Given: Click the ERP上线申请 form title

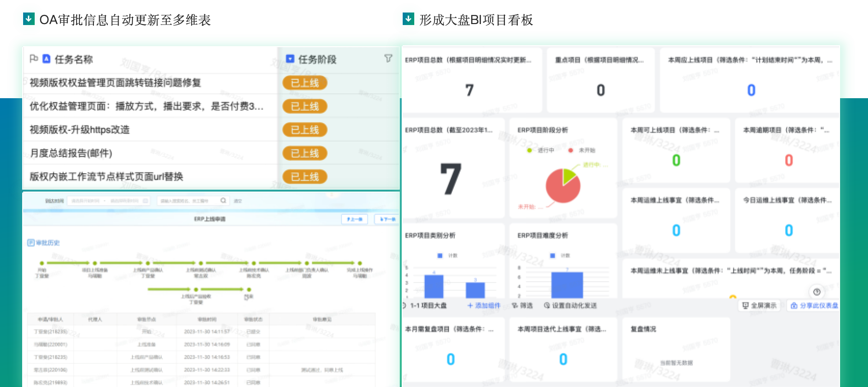Looking at the screenshot, I should (x=210, y=219).
